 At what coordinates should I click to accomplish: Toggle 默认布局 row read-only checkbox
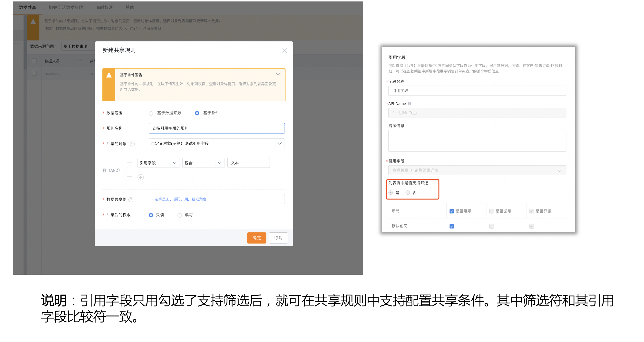pos(532,226)
